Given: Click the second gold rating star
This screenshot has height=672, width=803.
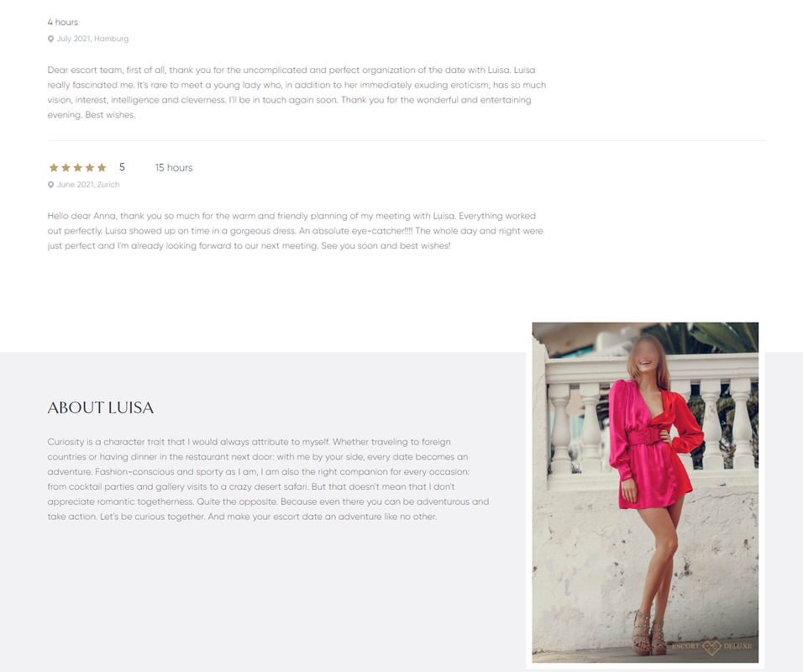Looking at the screenshot, I should 66,167.
